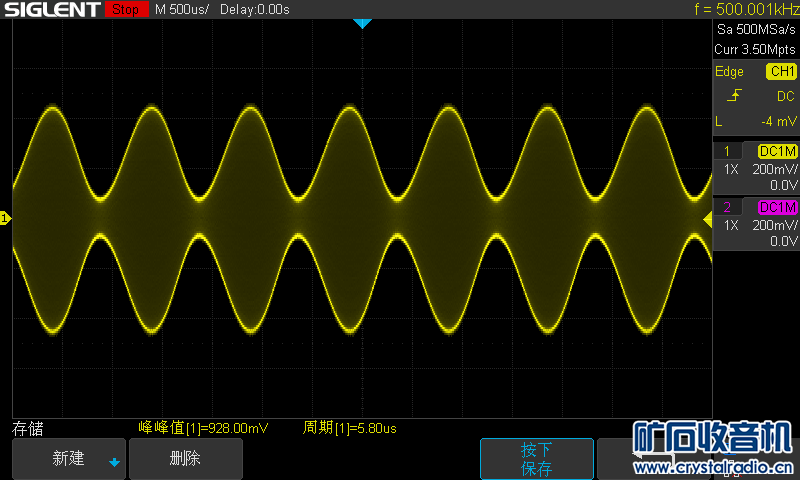800x480 pixels.
Task: Select the Sa 500MSa/s sample rate text
Action: point(756,30)
